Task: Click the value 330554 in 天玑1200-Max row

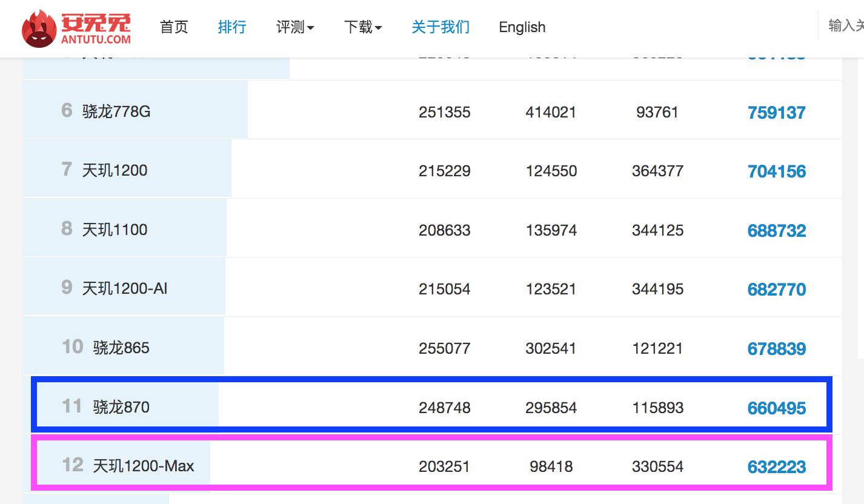Action: click(658, 466)
